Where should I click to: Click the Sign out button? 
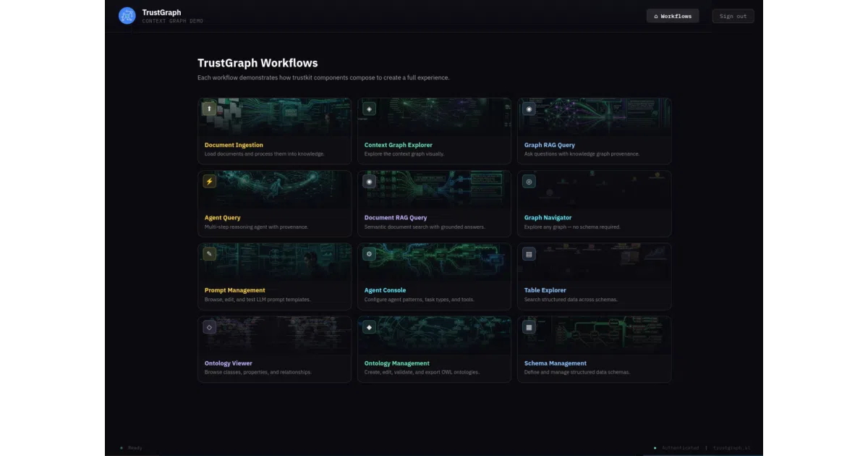point(733,16)
